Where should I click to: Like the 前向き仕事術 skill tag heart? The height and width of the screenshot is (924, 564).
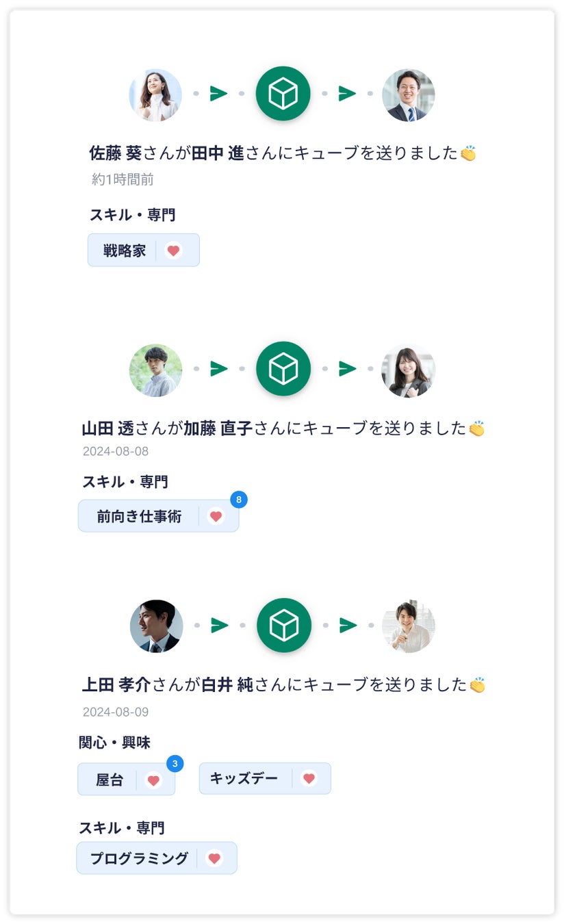click(216, 516)
